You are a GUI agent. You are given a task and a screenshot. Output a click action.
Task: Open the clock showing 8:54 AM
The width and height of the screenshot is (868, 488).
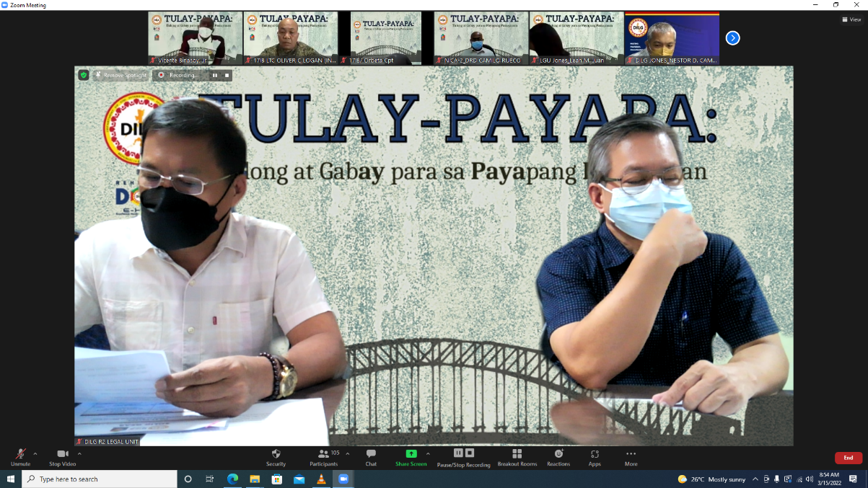tap(830, 479)
